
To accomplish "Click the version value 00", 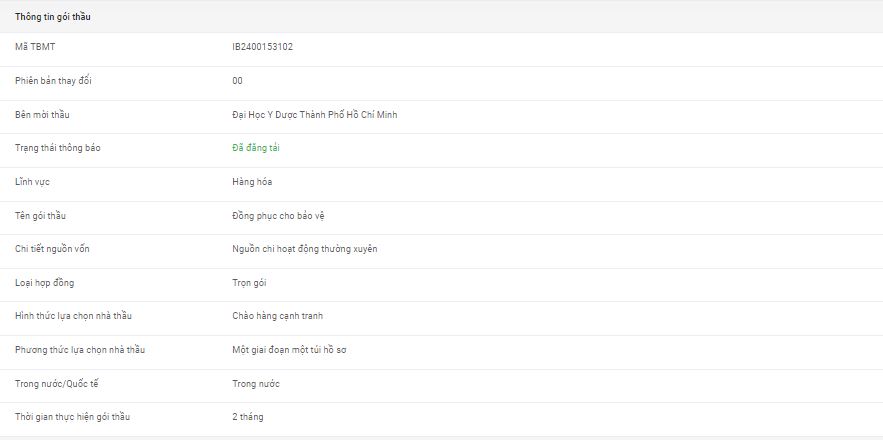I will tap(237, 81).
